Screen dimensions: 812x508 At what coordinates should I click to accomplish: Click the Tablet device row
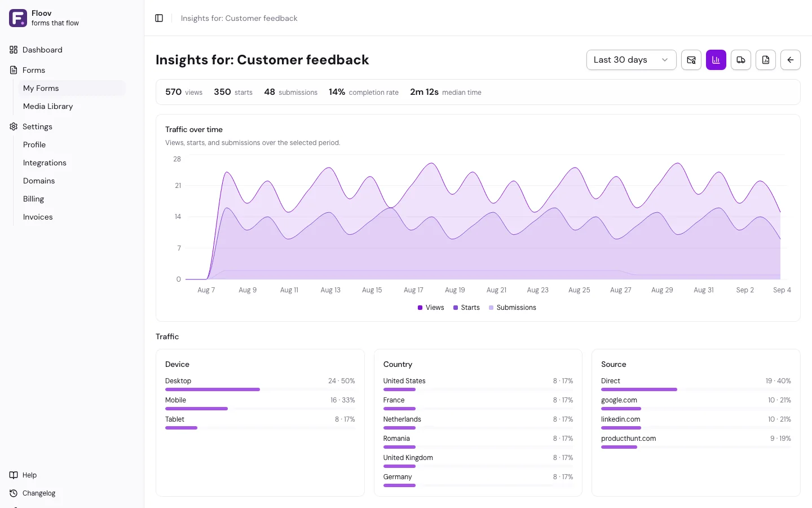[260, 423]
